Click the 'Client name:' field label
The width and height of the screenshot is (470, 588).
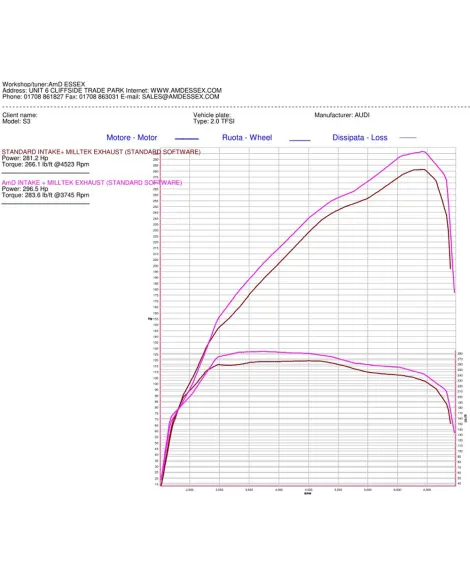coord(20,115)
